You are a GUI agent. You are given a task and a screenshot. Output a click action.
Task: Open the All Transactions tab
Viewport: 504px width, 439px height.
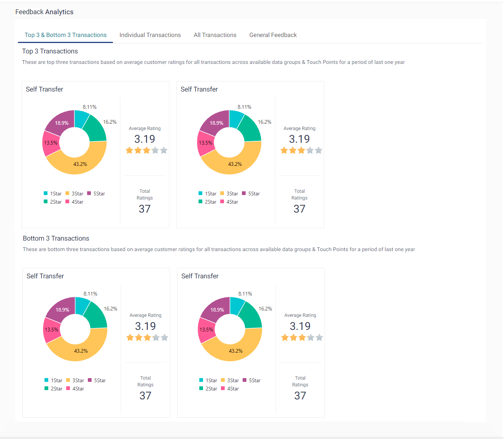(215, 35)
